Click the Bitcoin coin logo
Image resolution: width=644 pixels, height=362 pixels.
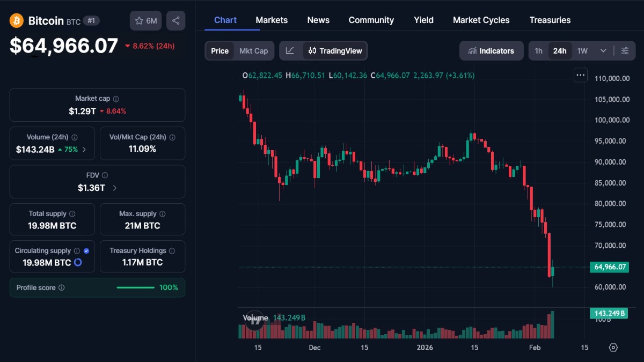(x=16, y=20)
